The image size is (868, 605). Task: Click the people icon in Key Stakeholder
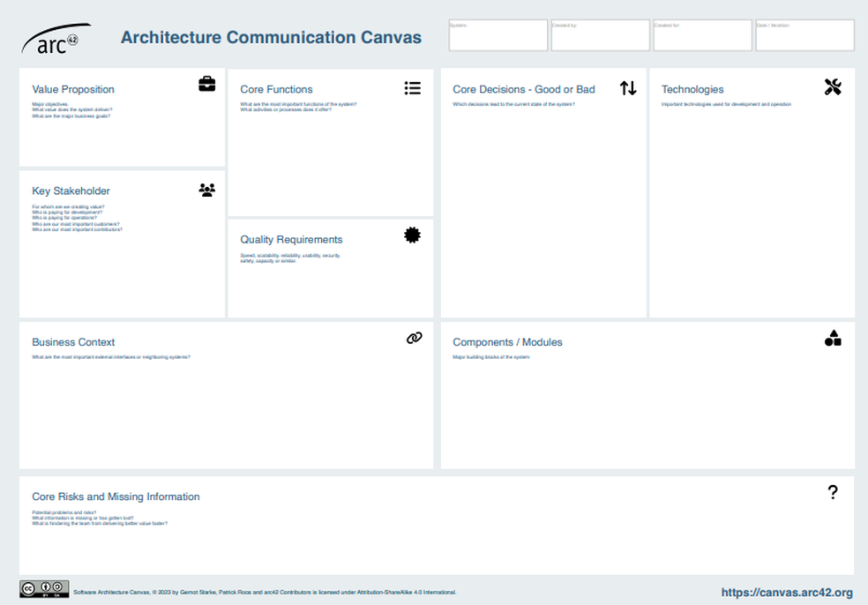point(206,190)
